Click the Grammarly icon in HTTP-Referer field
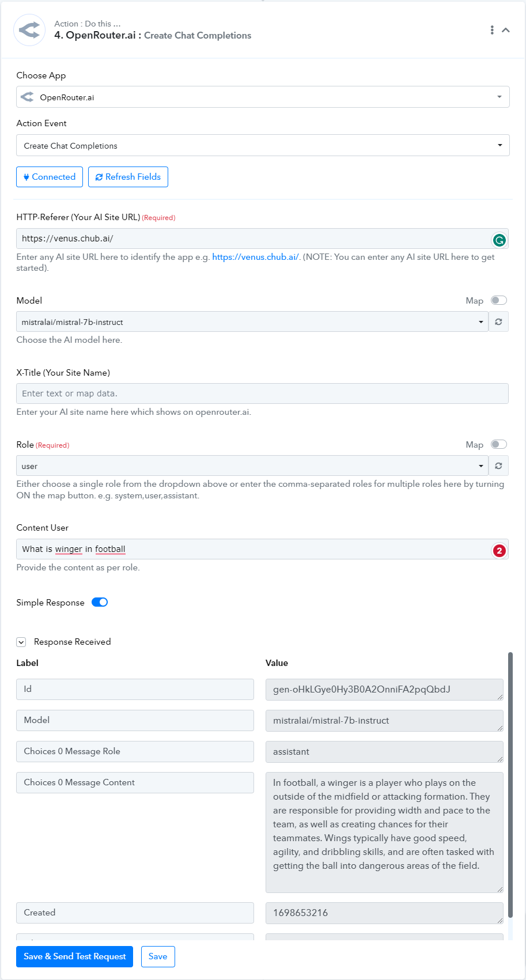 (499, 240)
